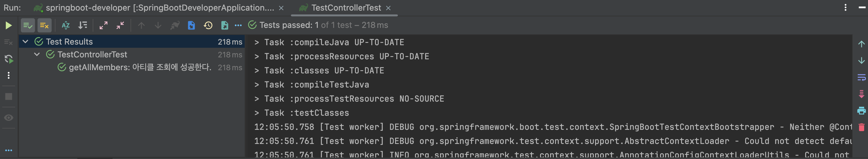Sort tests by duration
Screen dimensions: 868x159
point(82,25)
